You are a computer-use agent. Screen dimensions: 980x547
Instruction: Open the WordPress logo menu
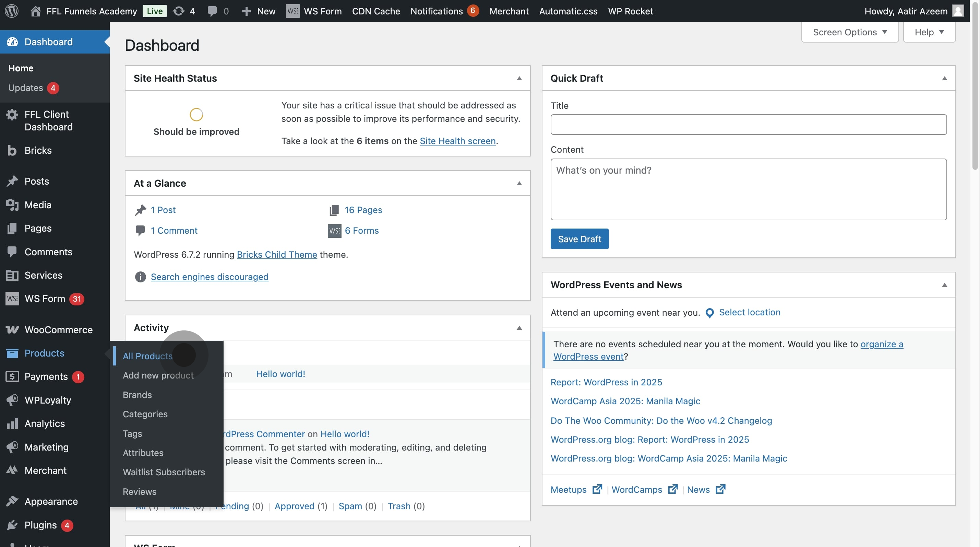click(11, 11)
